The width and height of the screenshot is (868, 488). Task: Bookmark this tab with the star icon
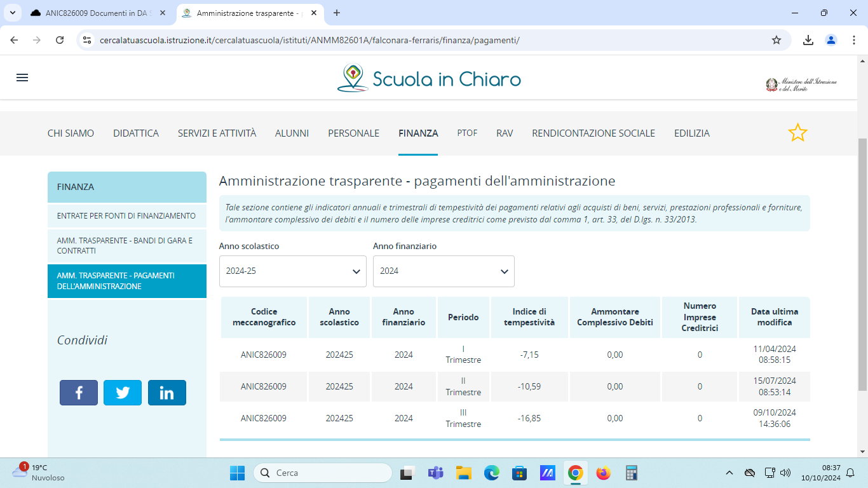776,40
